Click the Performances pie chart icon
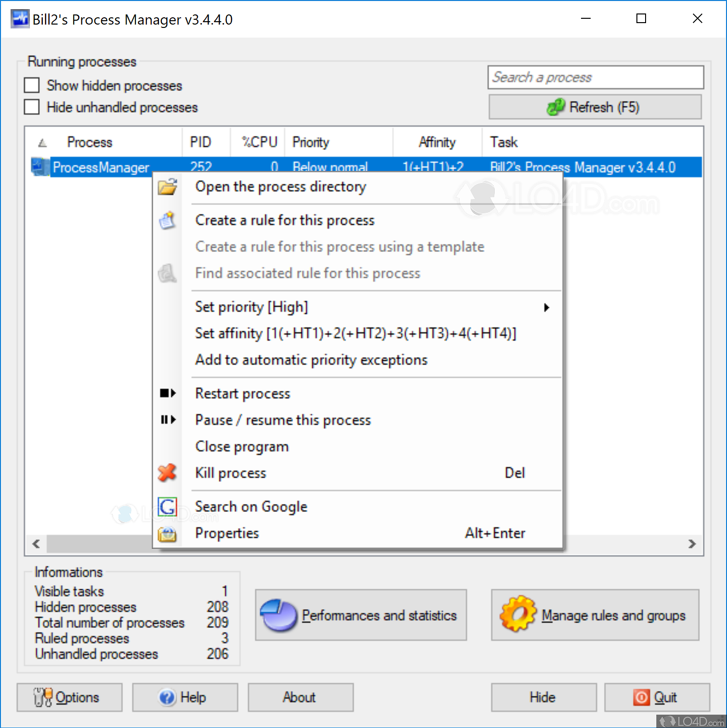The height and width of the screenshot is (728, 727). tap(278, 615)
